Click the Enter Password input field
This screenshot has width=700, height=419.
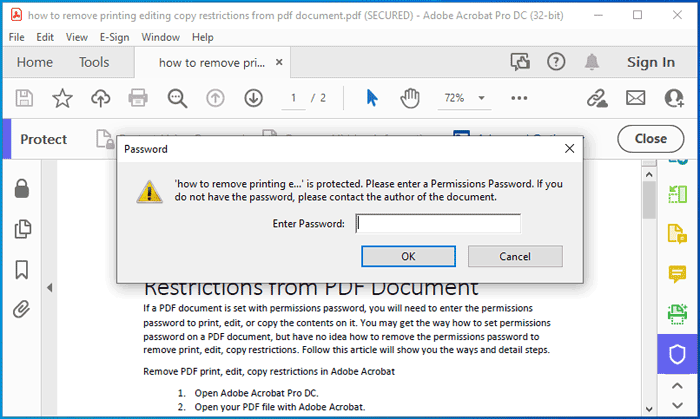(438, 224)
